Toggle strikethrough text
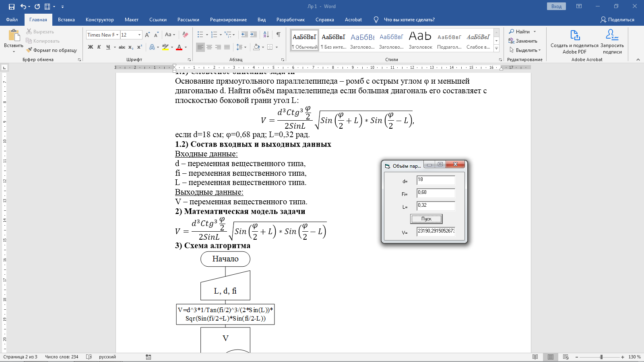Screen dimensions: 644x362 pyautogui.click(x=122, y=47)
